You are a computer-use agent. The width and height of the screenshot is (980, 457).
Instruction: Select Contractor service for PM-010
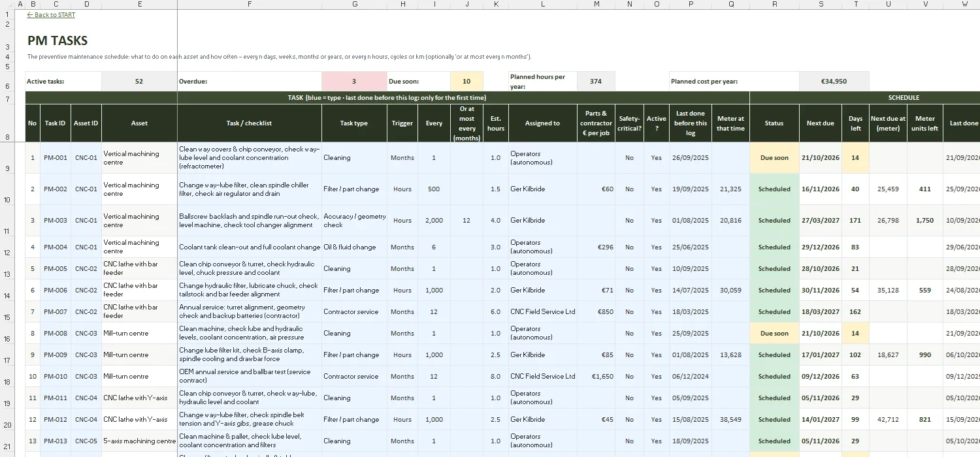pos(354,377)
